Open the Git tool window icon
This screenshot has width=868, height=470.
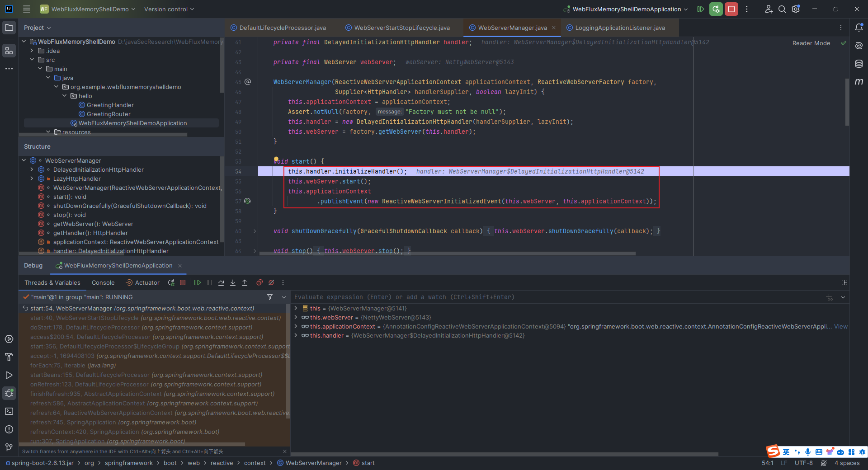pyautogui.click(x=9, y=447)
